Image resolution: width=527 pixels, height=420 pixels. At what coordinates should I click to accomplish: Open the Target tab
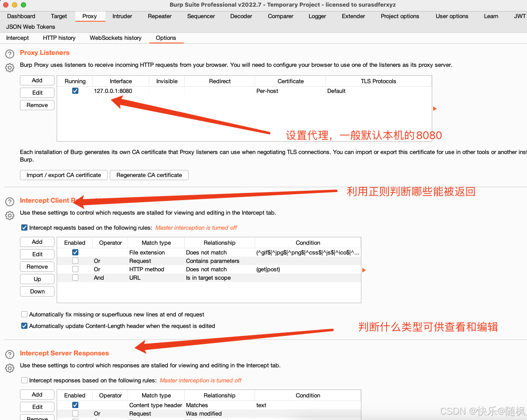(x=59, y=16)
